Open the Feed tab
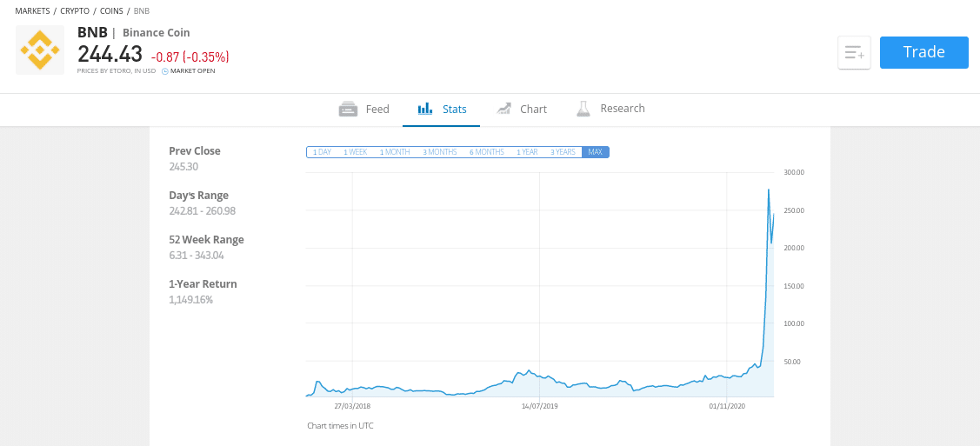This screenshot has height=446, width=980. click(363, 110)
